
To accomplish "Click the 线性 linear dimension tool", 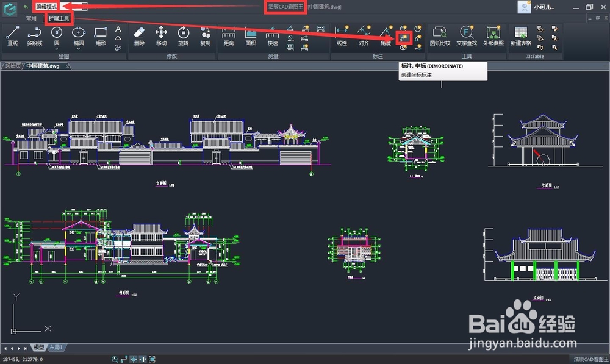I will [342, 36].
